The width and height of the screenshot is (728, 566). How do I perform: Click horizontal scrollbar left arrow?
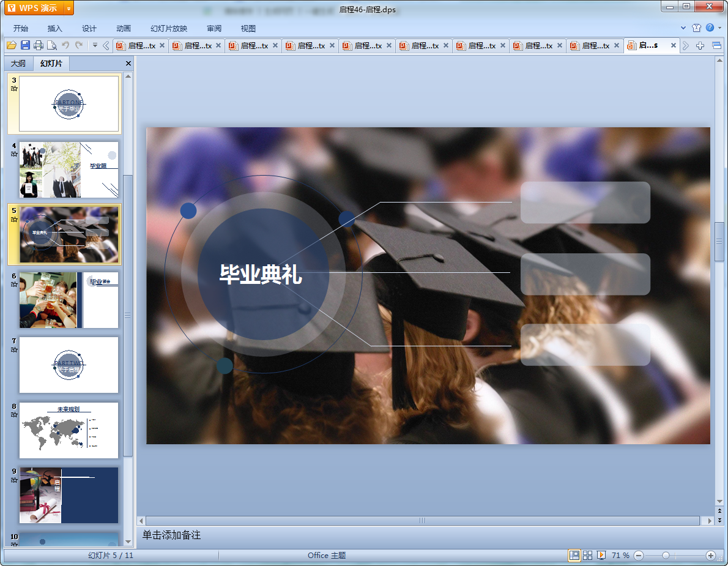coord(141,521)
